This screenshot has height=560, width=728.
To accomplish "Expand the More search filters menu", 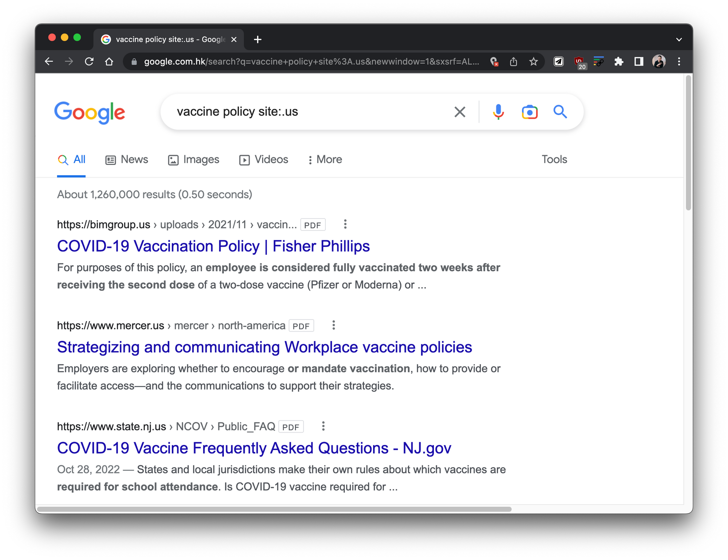I will [x=325, y=159].
